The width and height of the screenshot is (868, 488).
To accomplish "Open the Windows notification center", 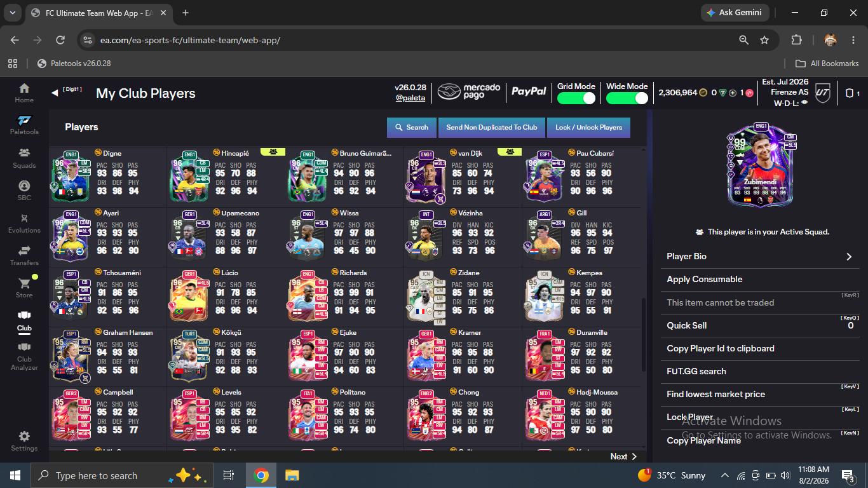I will [x=848, y=475].
